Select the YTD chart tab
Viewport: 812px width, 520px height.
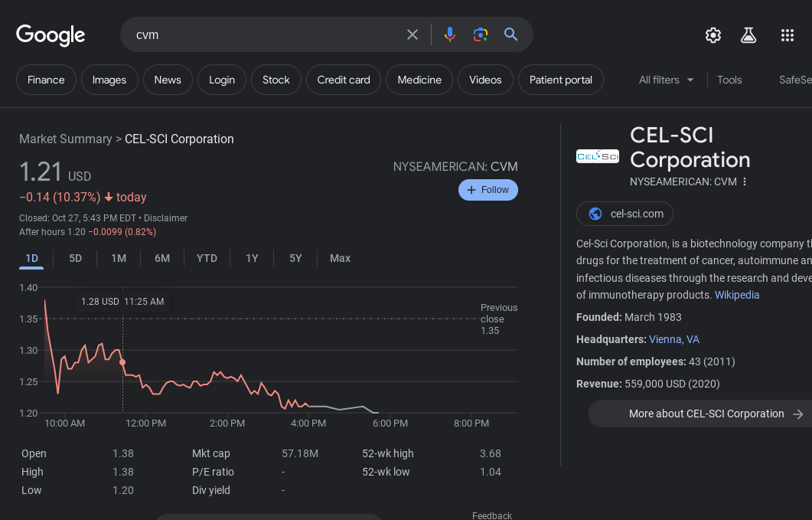(207, 258)
